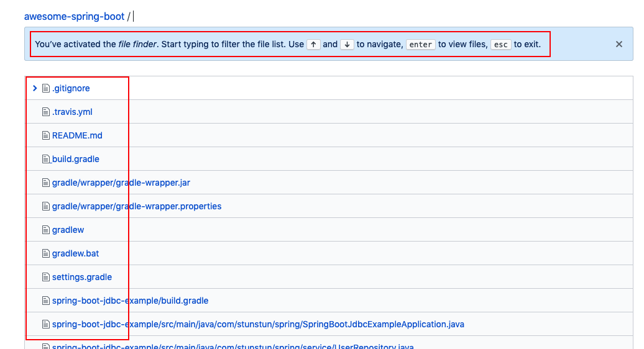Click file icon beside .gitignore

46,88
